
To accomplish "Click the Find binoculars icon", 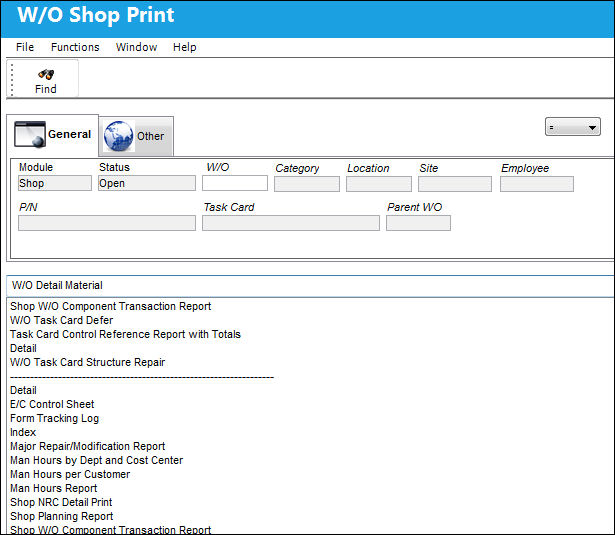I will pos(46,74).
